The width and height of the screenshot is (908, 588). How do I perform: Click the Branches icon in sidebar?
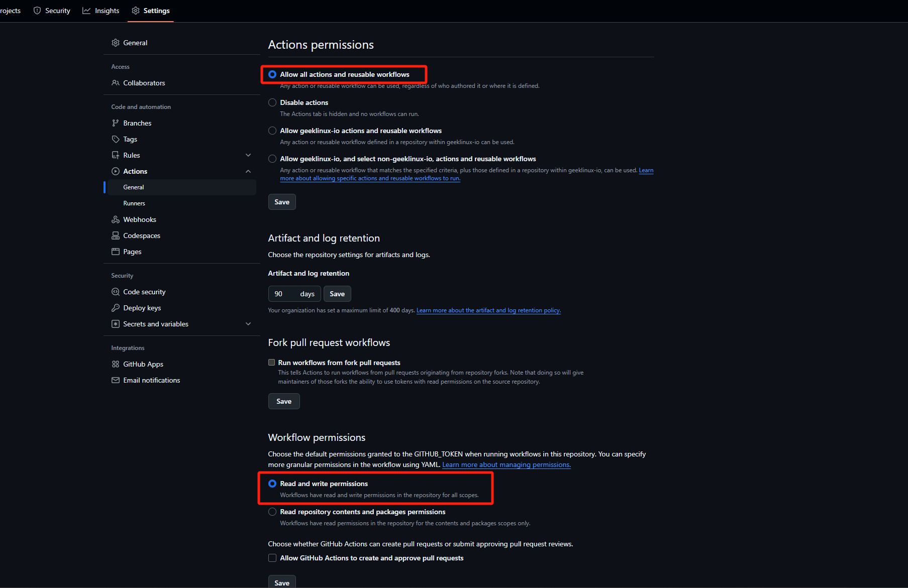pyautogui.click(x=116, y=123)
